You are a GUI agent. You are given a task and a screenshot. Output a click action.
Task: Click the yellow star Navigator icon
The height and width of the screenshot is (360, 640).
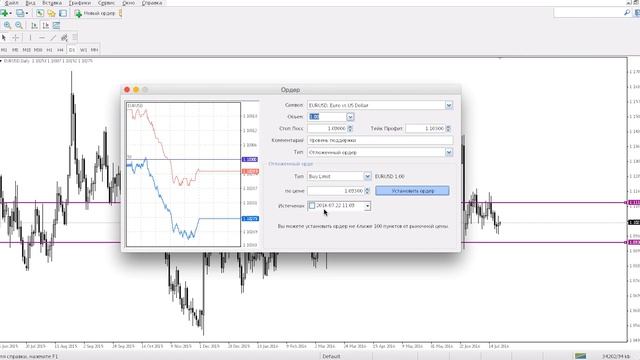click(x=51, y=13)
